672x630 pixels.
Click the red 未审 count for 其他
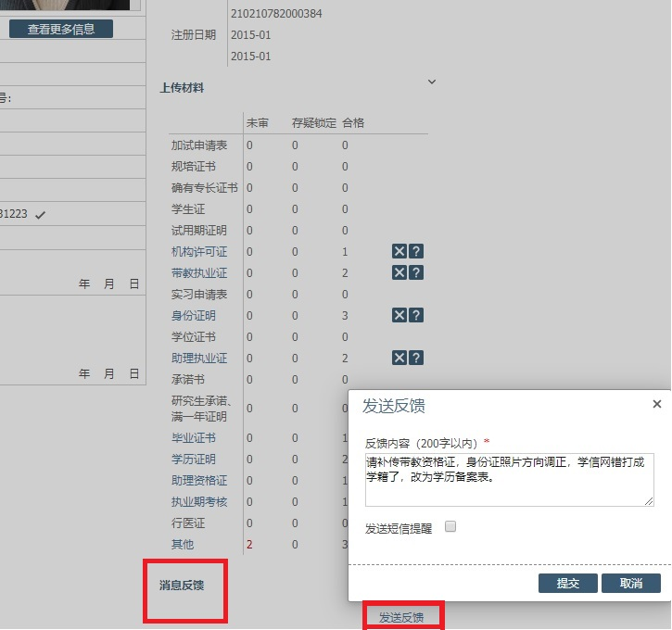tap(249, 545)
